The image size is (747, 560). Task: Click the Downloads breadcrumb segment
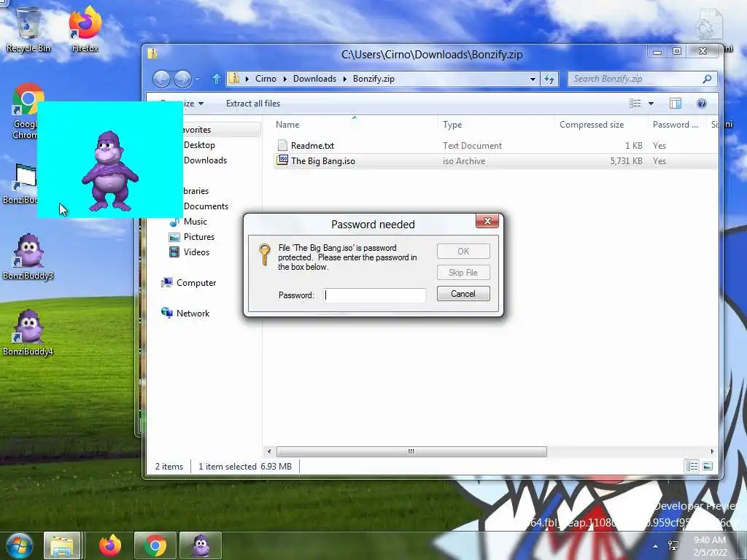point(314,79)
